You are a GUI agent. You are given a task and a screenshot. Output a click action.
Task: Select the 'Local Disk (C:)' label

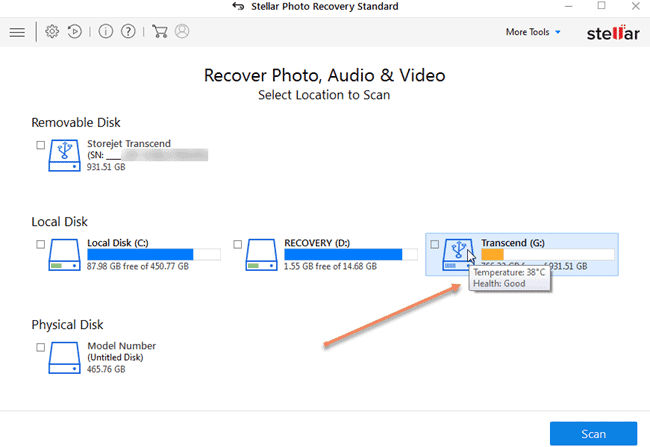(x=118, y=243)
